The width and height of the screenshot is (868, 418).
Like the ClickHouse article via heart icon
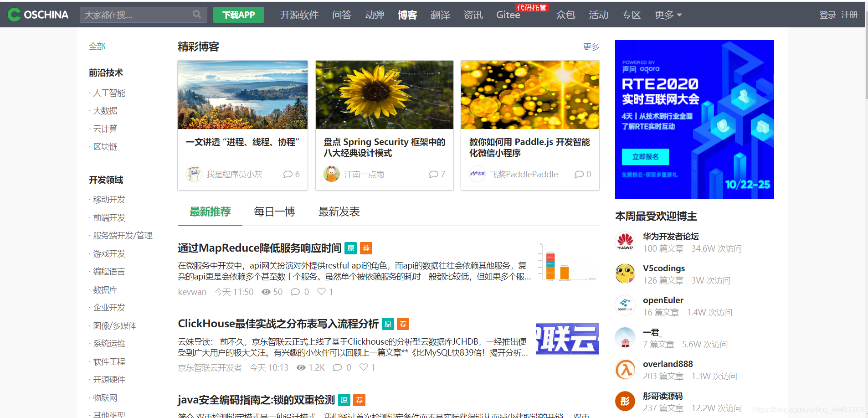[364, 367]
